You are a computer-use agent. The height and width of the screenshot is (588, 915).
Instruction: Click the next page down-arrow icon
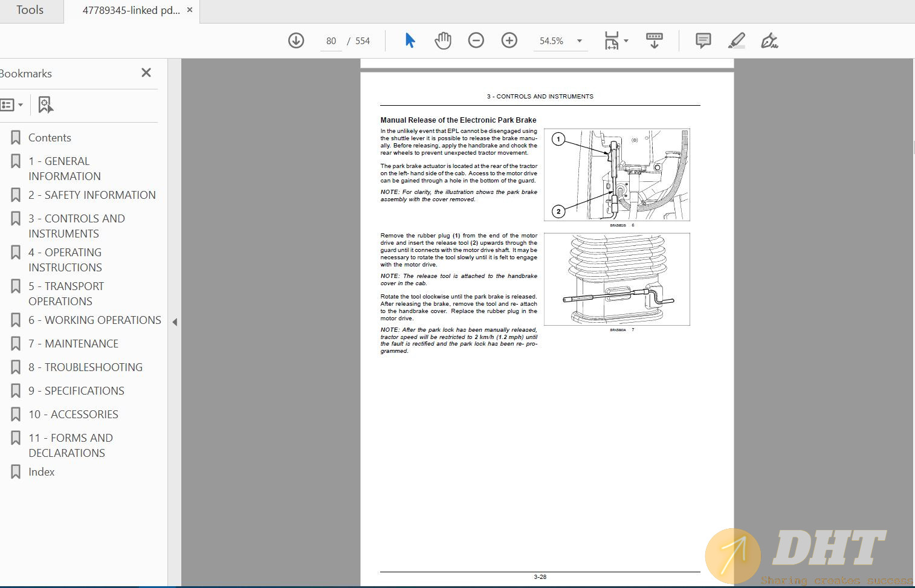[296, 40]
